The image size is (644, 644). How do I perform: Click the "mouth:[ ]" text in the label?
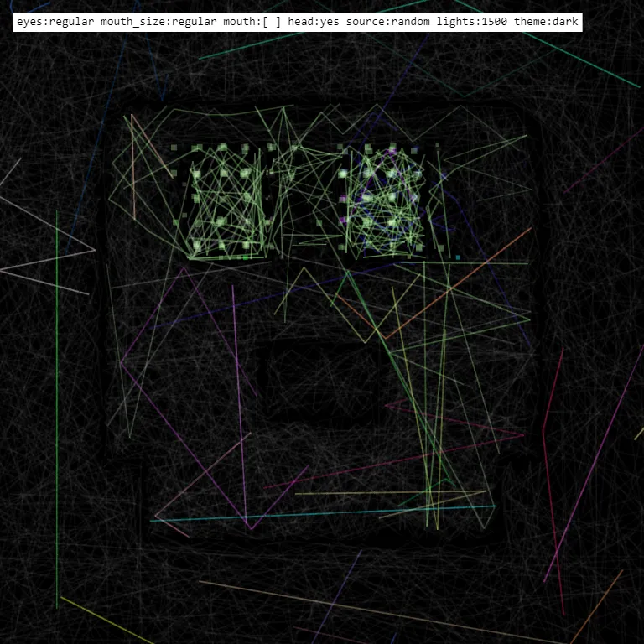click(x=252, y=21)
